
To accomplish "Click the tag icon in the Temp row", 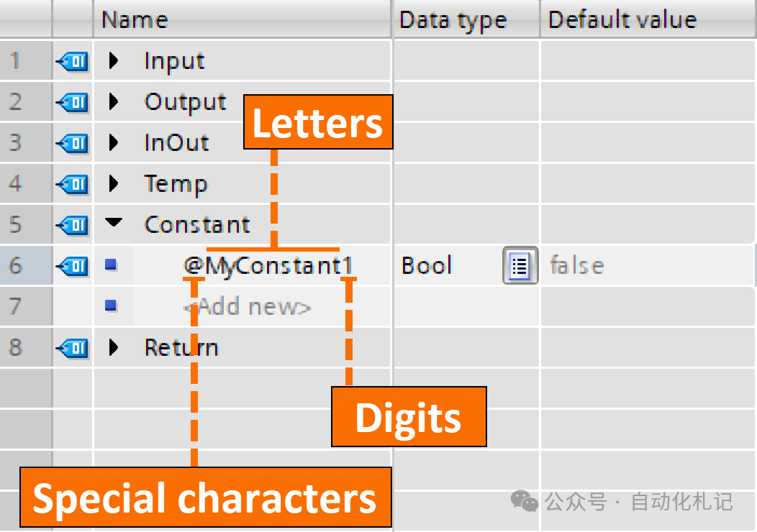I will (73, 184).
